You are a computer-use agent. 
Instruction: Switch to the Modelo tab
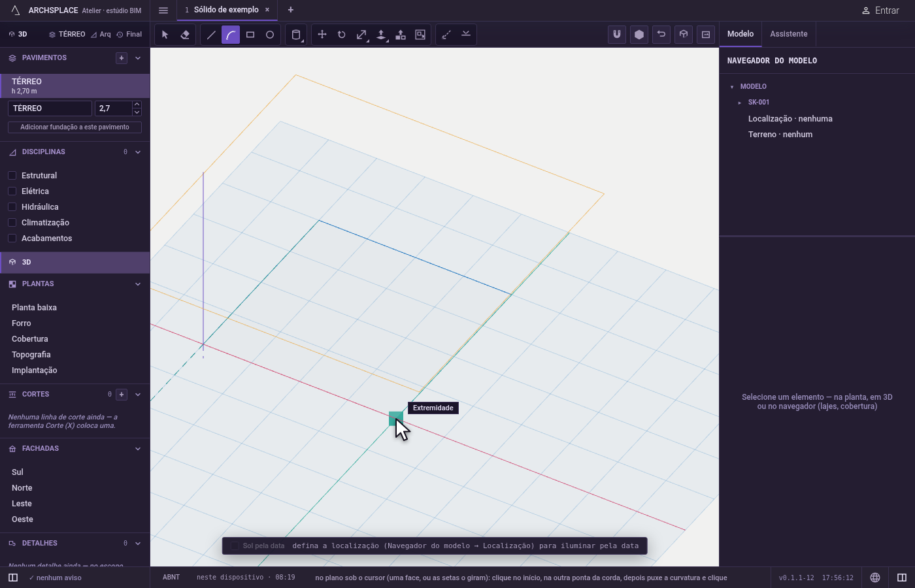point(740,34)
